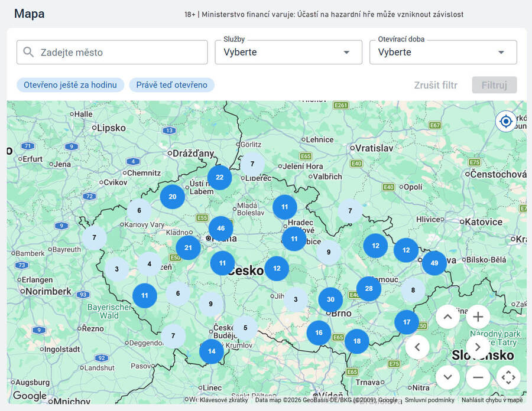Screen dimensions: 532x411
Task: Open the Služby dropdown
Action: (x=288, y=52)
